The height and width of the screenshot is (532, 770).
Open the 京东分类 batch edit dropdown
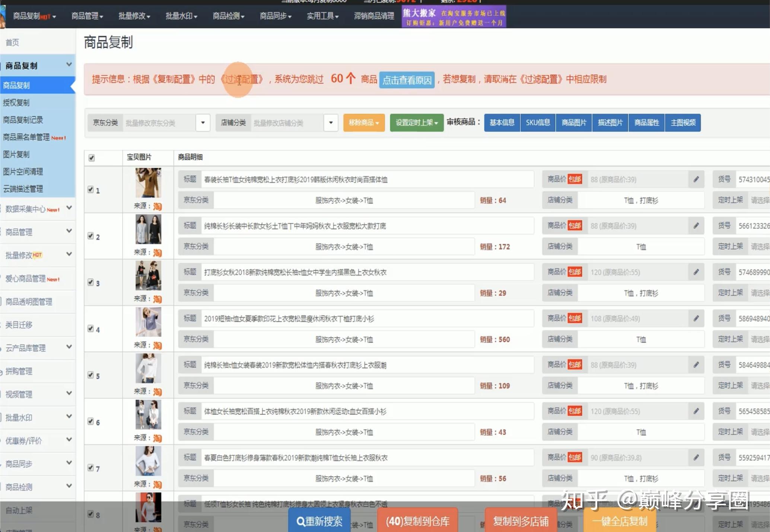203,123
